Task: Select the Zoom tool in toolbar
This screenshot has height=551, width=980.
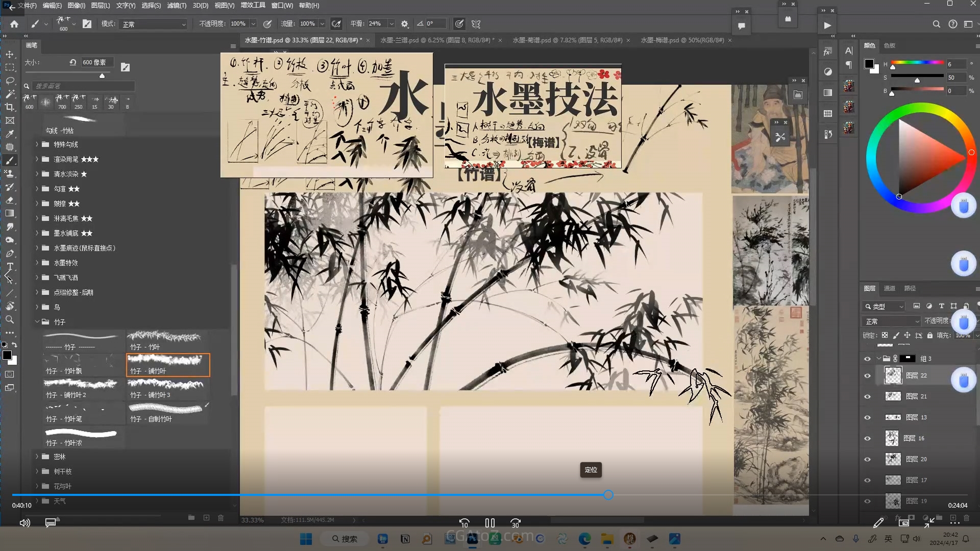Action: coord(10,319)
